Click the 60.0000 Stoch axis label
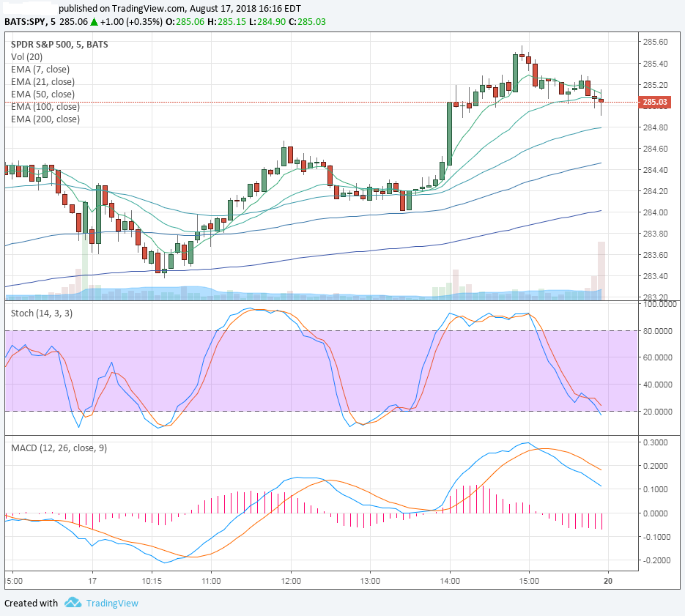685x616 pixels. coord(657,357)
